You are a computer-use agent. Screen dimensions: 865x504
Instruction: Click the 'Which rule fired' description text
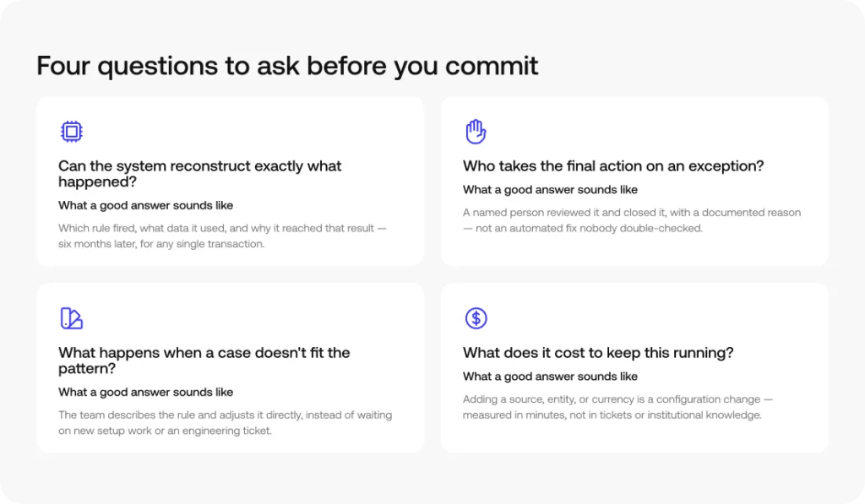click(x=222, y=236)
